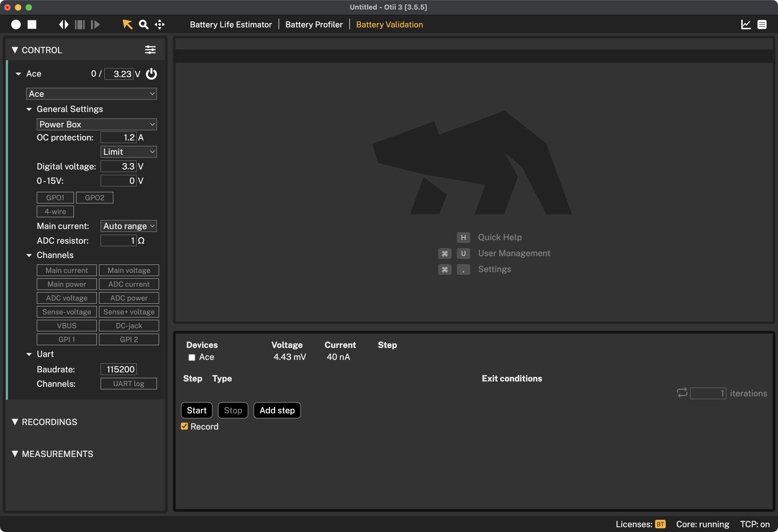Enable the DC-jack channel
This screenshot has height=532, width=778.
(x=129, y=326)
